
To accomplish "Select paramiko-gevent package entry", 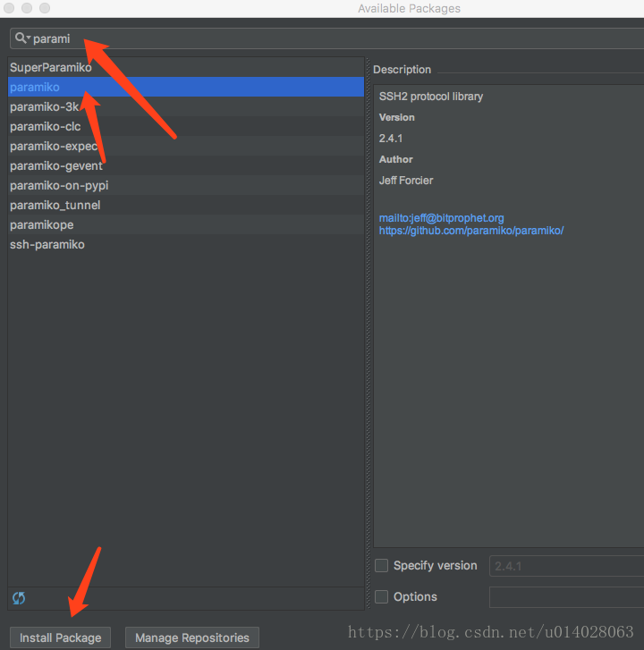I will coord(186,165).
